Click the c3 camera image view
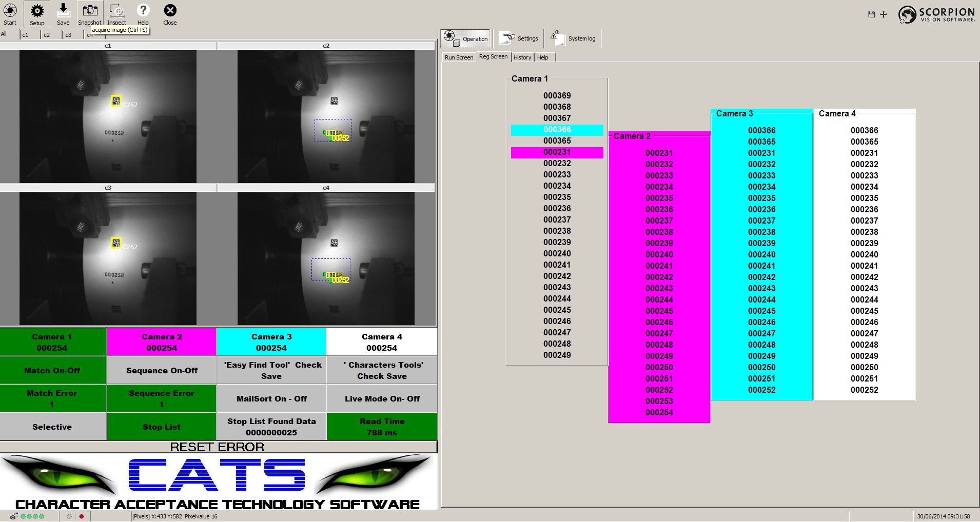This screenshot has width=980, height=522. (x=108, y=258)
